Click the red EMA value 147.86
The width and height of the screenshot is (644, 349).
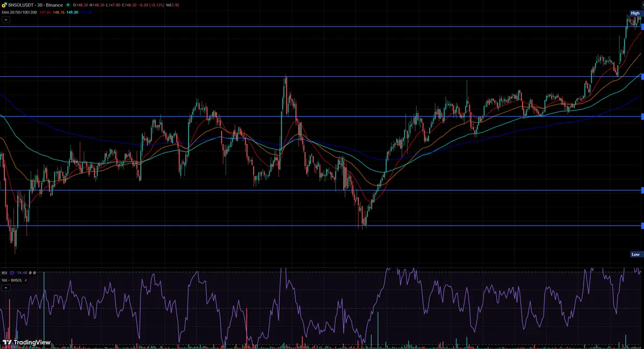coord(45,12)
